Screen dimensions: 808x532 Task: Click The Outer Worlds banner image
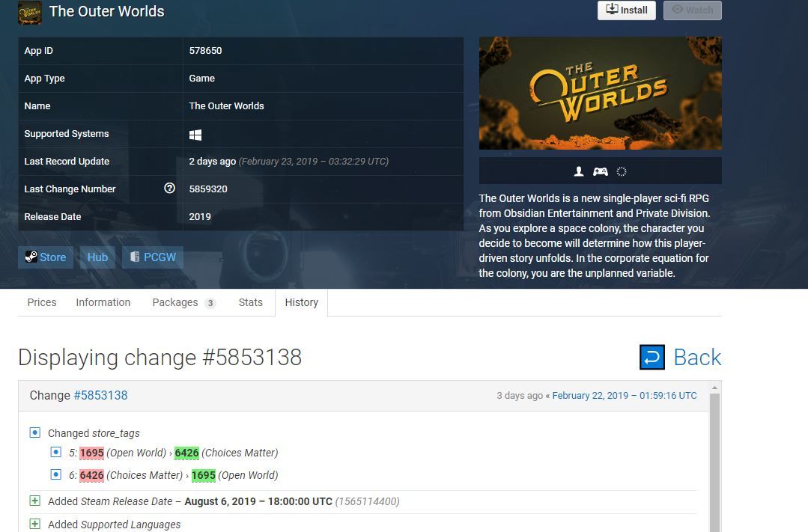pyautogui.click(x=600, y=94)
